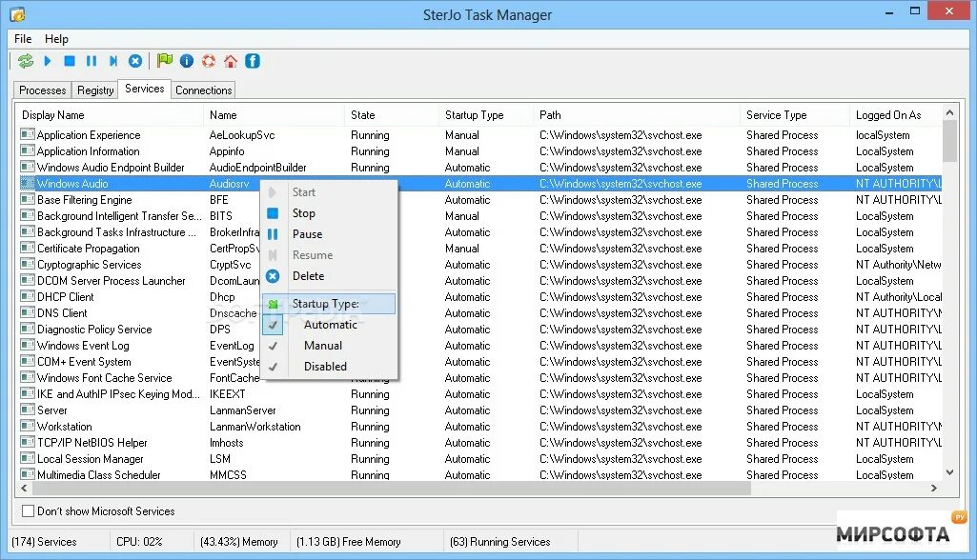Viewport: 977px width, 560px height.
Task: Click the service icon beside DHCP Client
Action: [x=28, y=296]
